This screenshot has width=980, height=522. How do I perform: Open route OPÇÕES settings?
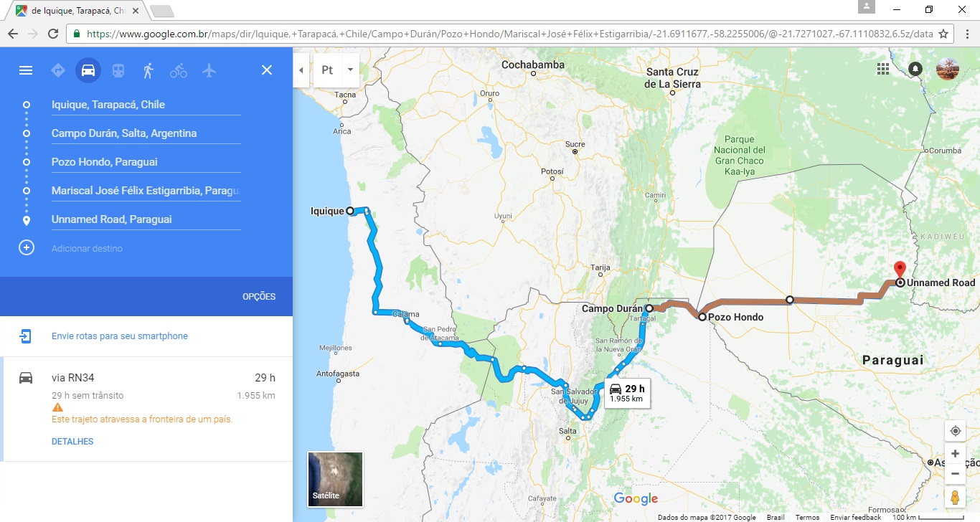tap(259, 297)
